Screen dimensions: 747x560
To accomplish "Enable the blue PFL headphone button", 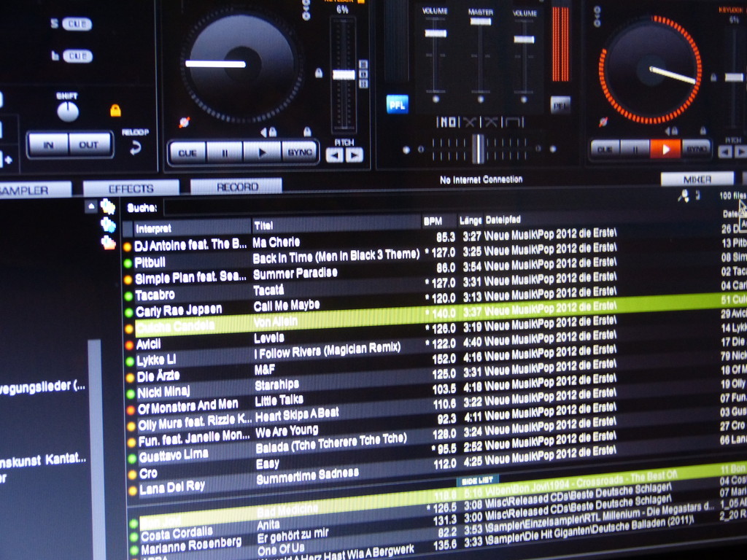I will (397, 104).
